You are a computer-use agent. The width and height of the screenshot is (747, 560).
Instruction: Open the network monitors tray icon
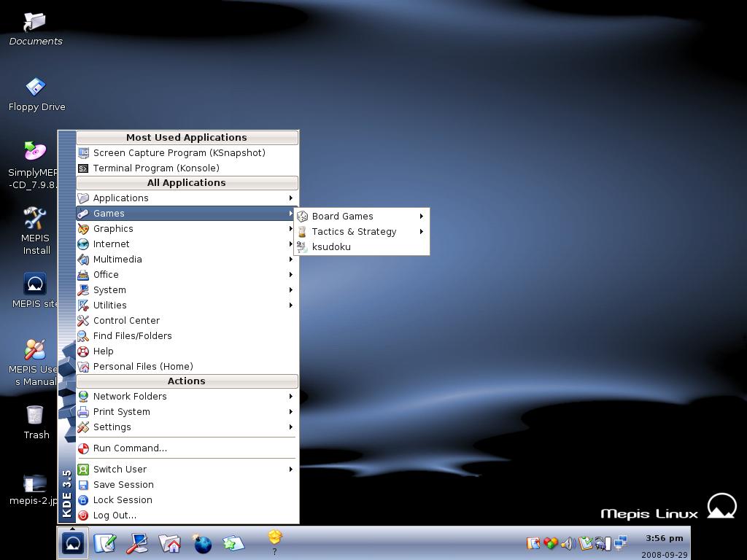tap(621, 542)
